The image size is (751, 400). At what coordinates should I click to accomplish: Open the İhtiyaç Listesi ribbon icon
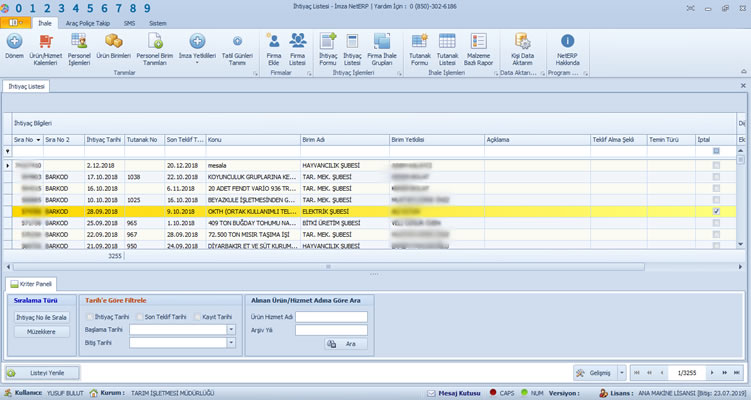[352, 42]
